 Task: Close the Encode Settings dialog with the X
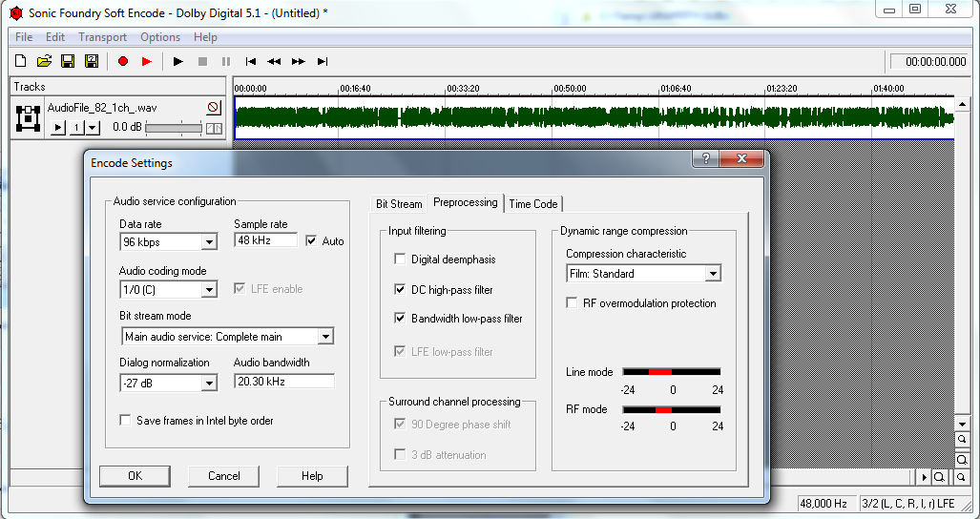pos(741,158)
